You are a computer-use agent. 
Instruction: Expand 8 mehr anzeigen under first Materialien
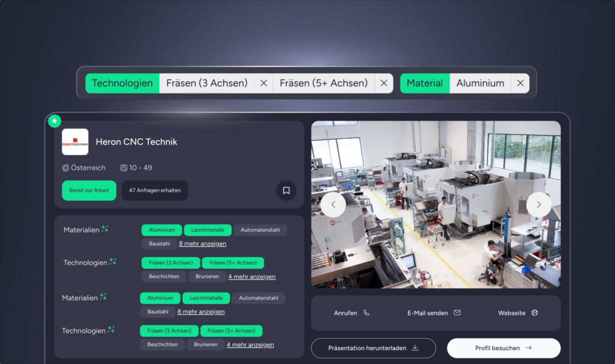202,243
